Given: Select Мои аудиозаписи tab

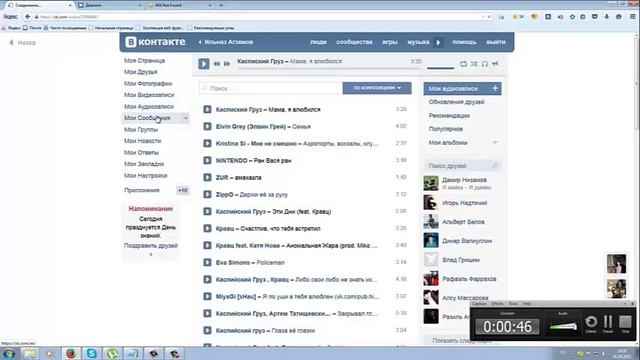Looking at the screenshot, I should tap(462, 89).
